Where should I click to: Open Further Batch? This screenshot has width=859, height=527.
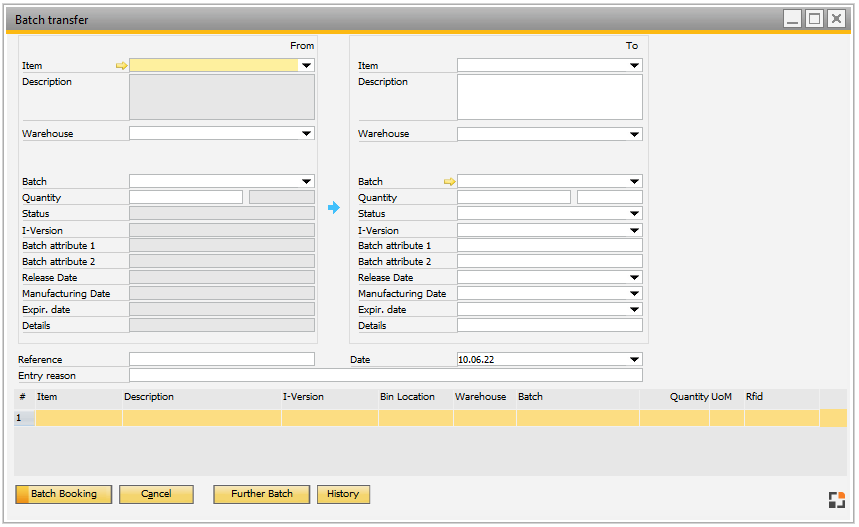pyautogui.click(x=262, y=494)
